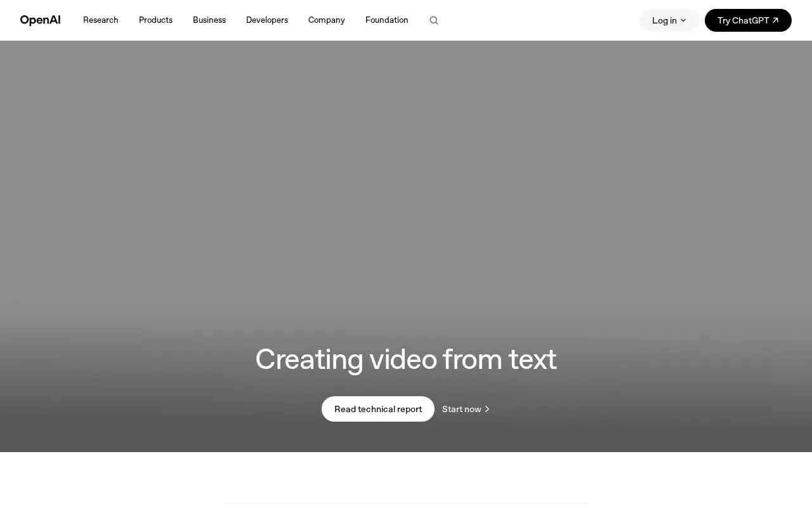The width and height of the screenshot is (812, 508).
Task: Expand the Company navigation menu
Action: point(327,20)
